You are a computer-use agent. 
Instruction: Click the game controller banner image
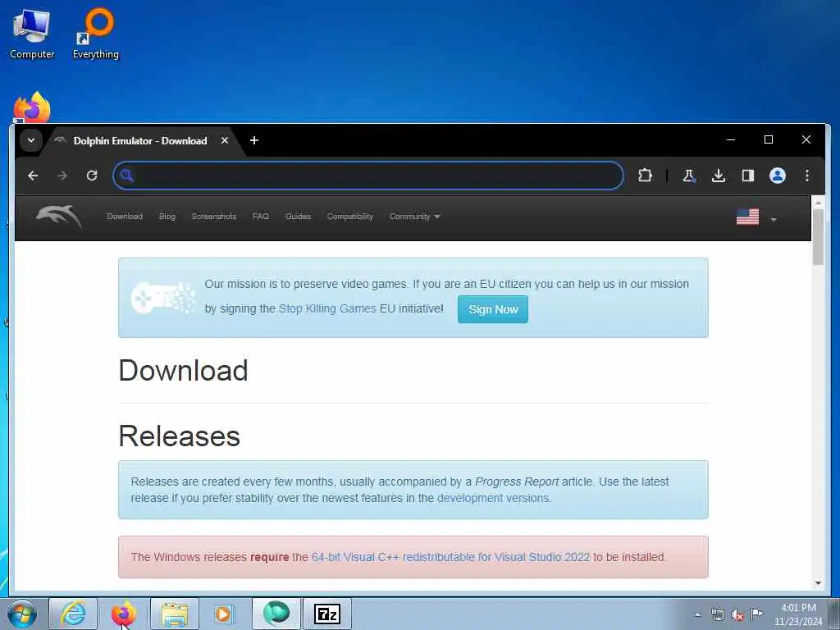tap(163, 297)
